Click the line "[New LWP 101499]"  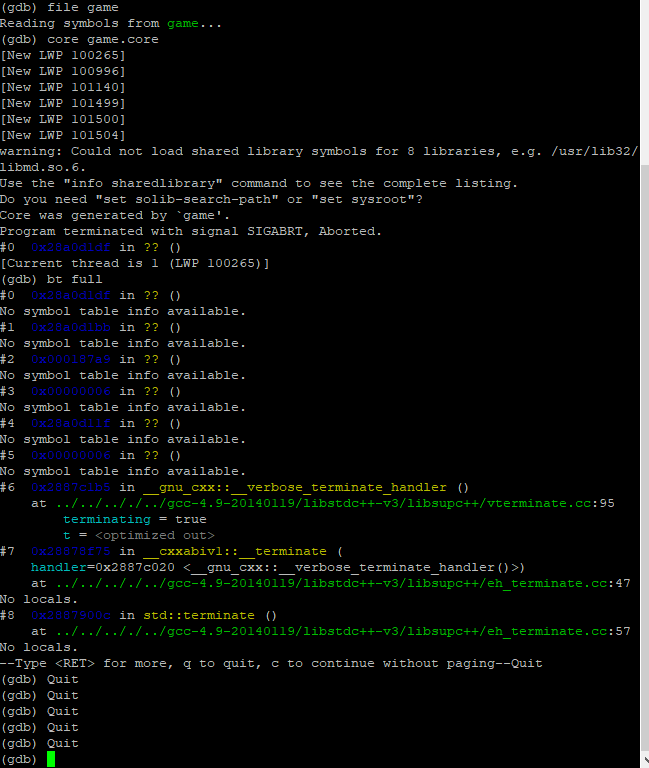[63, 104]
